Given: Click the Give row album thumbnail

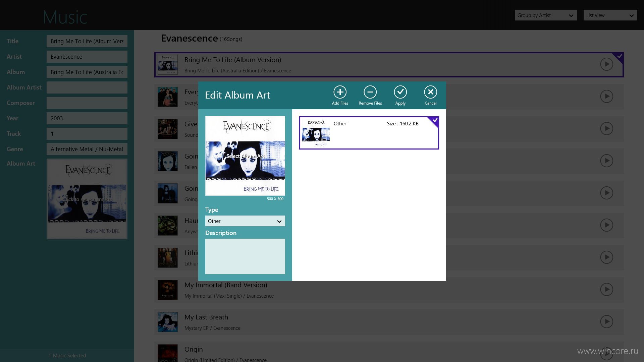Looking at the screenshot, I should [x=168, y=129].
